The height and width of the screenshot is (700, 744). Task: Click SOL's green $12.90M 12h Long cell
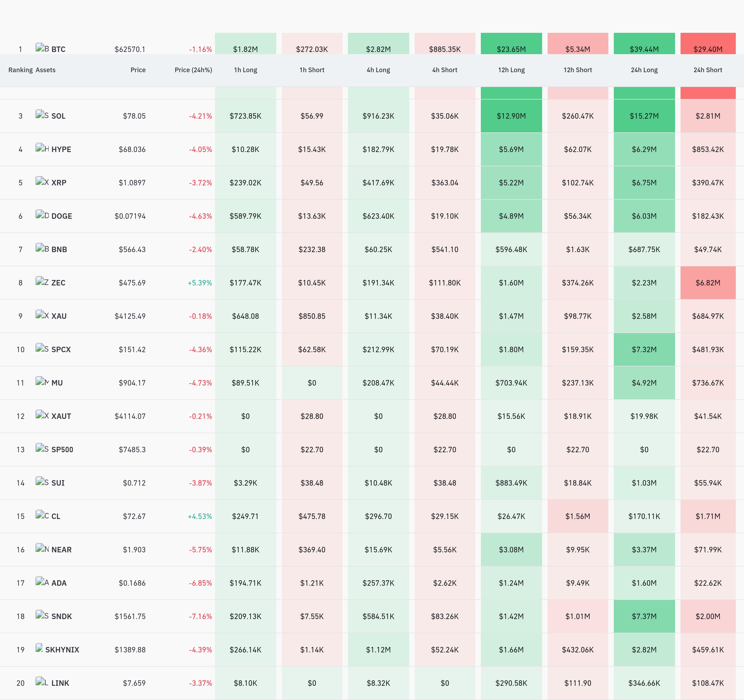click(511, 116)
